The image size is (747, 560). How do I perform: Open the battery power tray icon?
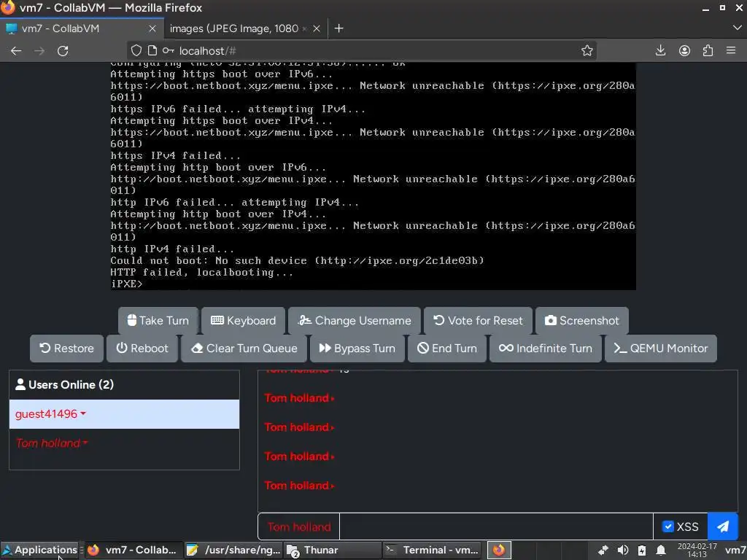pyautogui.click(x=642, y=551)
